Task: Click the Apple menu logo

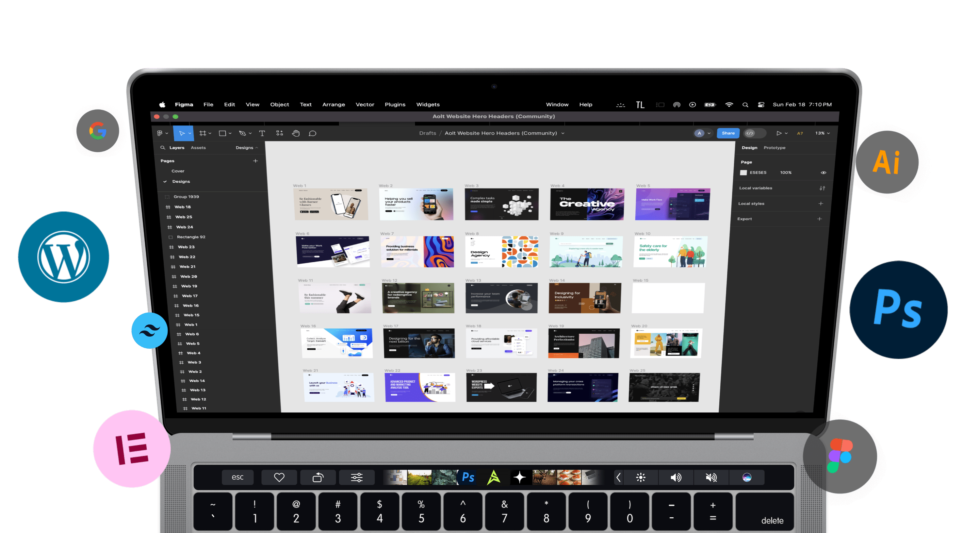Action: click(162, 104)
